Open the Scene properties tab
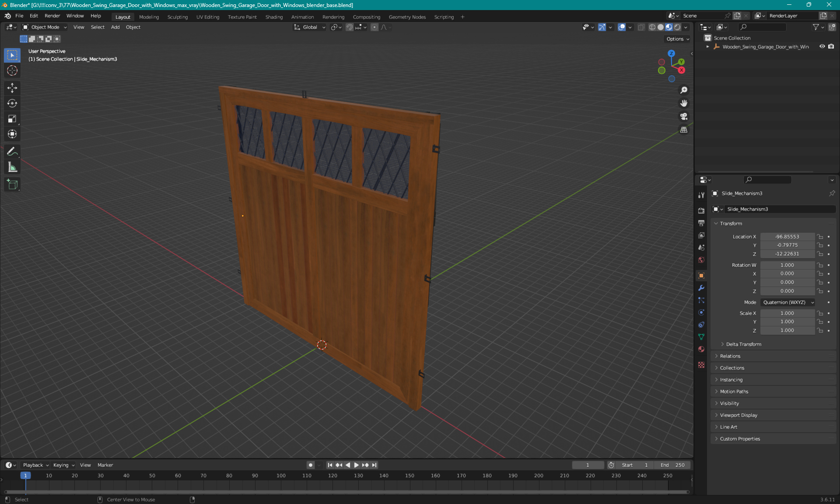 [701, 248]
